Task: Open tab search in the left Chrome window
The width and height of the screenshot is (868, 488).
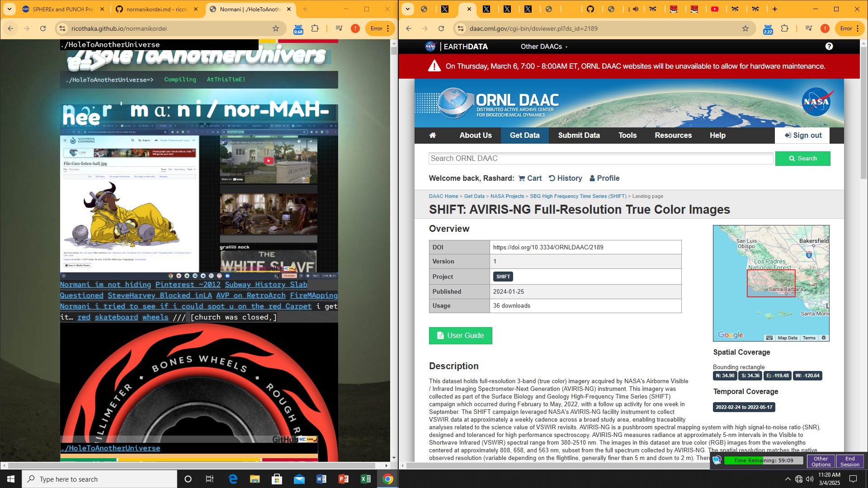Action: tap(9, 9)
